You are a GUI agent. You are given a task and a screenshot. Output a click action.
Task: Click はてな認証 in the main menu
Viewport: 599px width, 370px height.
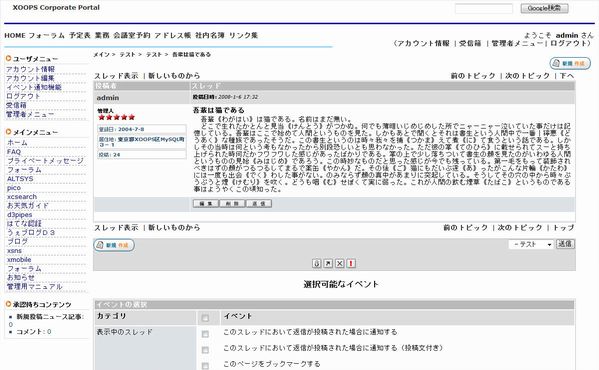click(x=24, y=223)
